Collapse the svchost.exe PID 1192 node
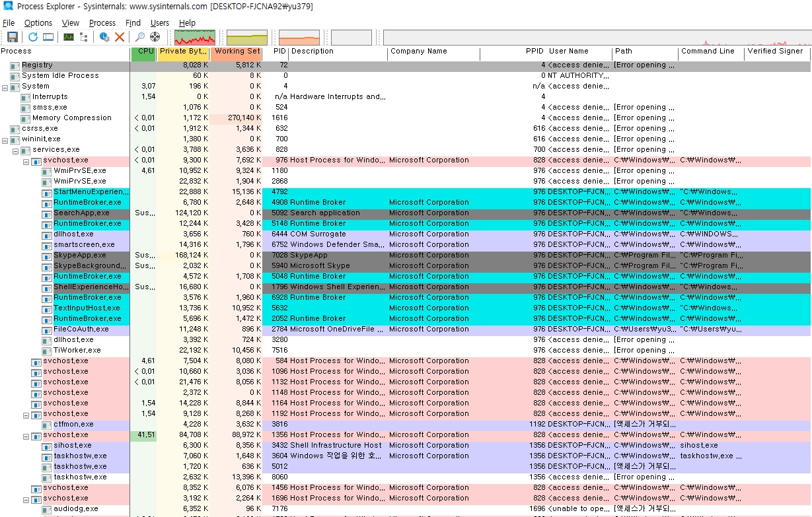 26,414
